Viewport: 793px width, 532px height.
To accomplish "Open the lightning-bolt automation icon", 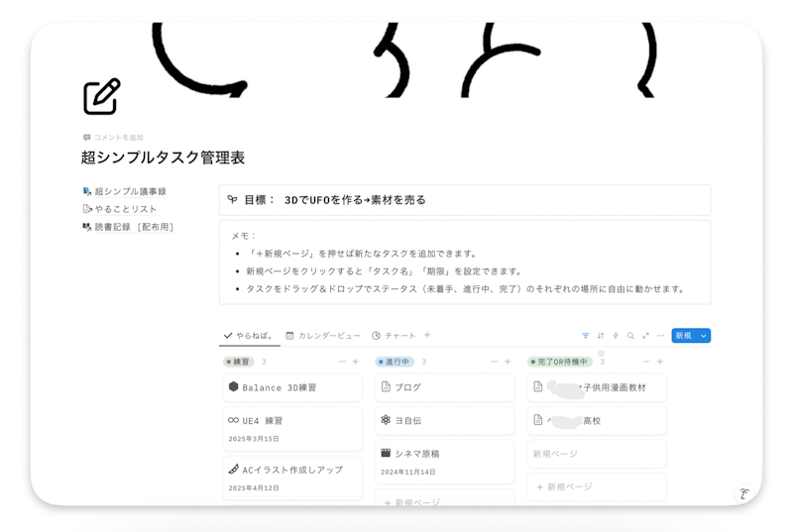I will tap(616, 336).
